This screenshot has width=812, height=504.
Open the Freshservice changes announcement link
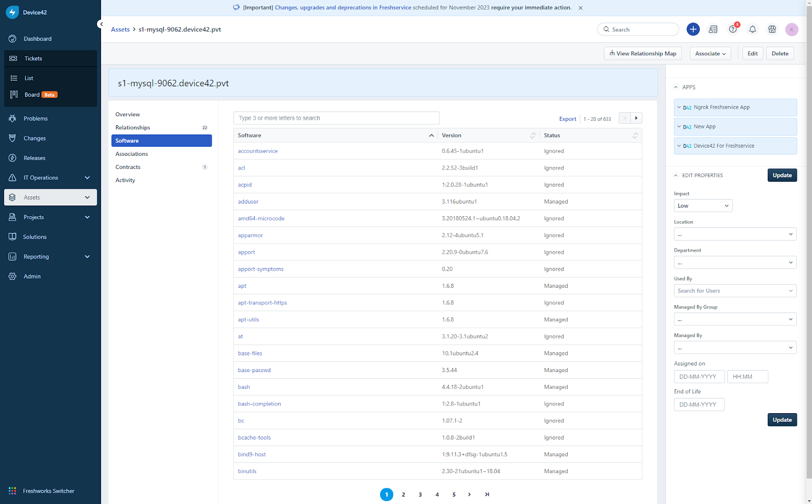pyautogui.click(x=343, y=8)
